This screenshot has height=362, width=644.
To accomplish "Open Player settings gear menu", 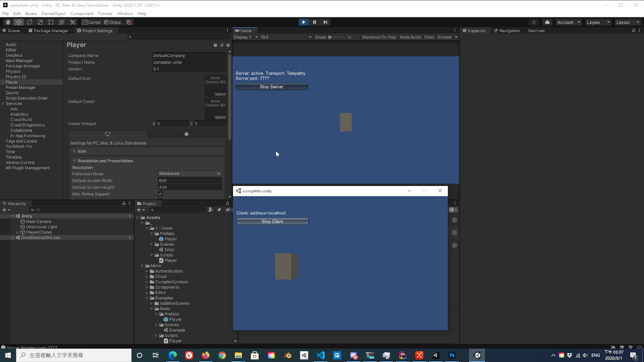I will (x=228, y=45).
